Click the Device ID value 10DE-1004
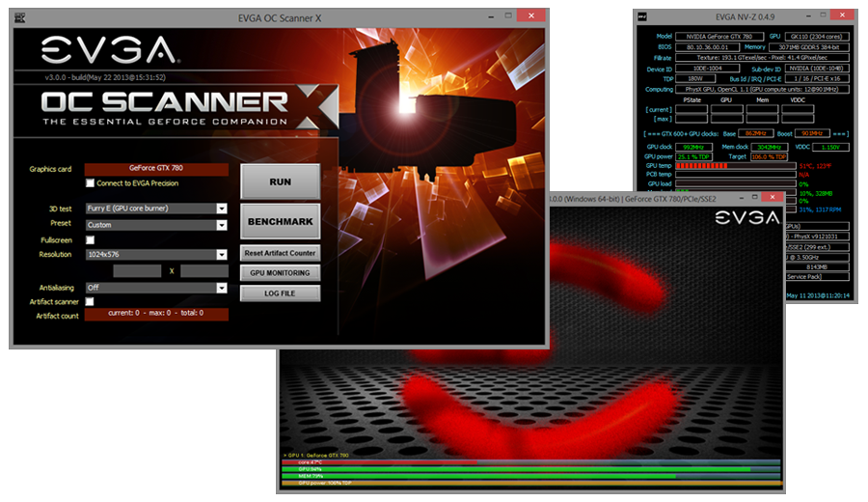868x502 pixels. (x=708, y=69)
